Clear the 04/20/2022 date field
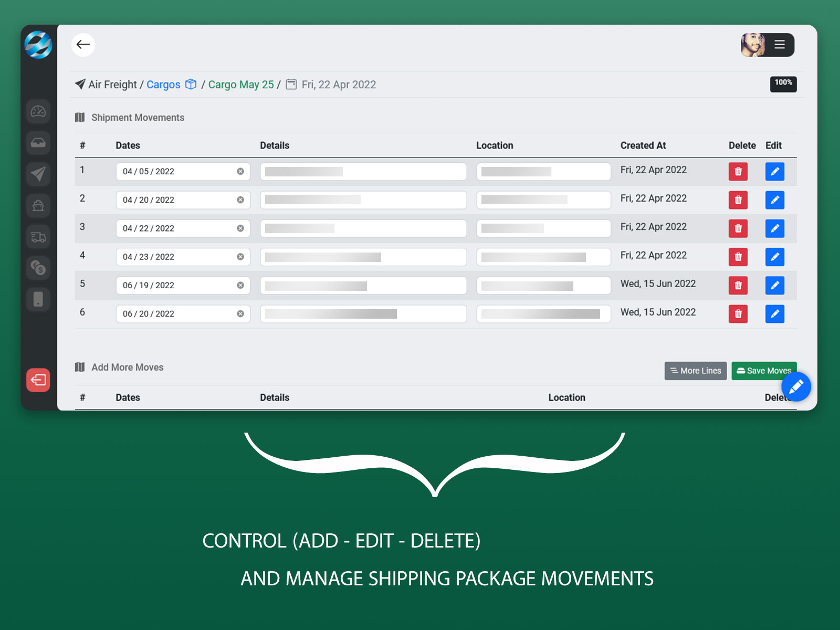The width and height of the screenshot is (840, 630). (240, 200)
